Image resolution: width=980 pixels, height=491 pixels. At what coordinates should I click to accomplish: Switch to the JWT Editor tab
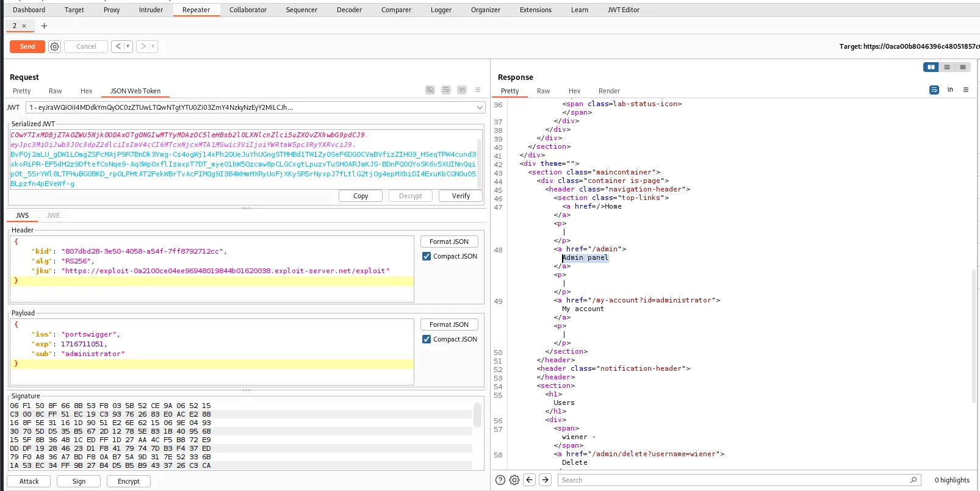coord(623,10)
